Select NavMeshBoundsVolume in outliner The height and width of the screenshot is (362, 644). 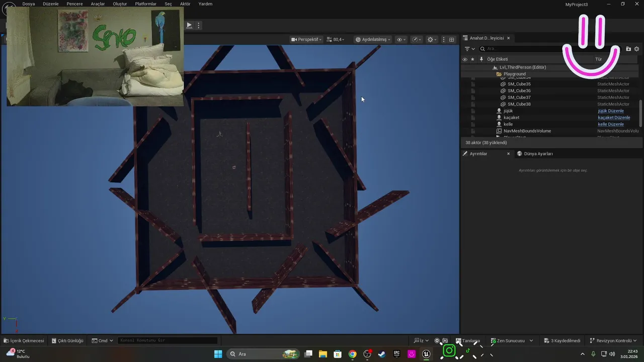click(527, 131)
